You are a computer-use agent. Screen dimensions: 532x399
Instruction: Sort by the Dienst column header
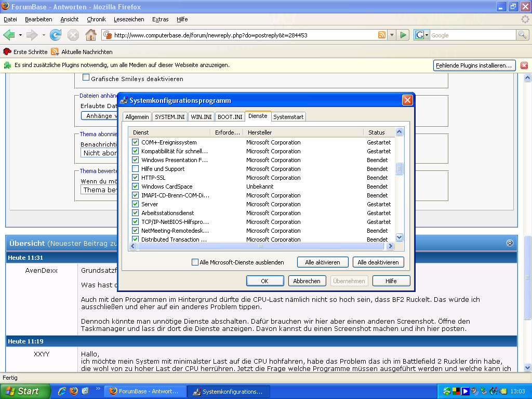click(169, 132)
